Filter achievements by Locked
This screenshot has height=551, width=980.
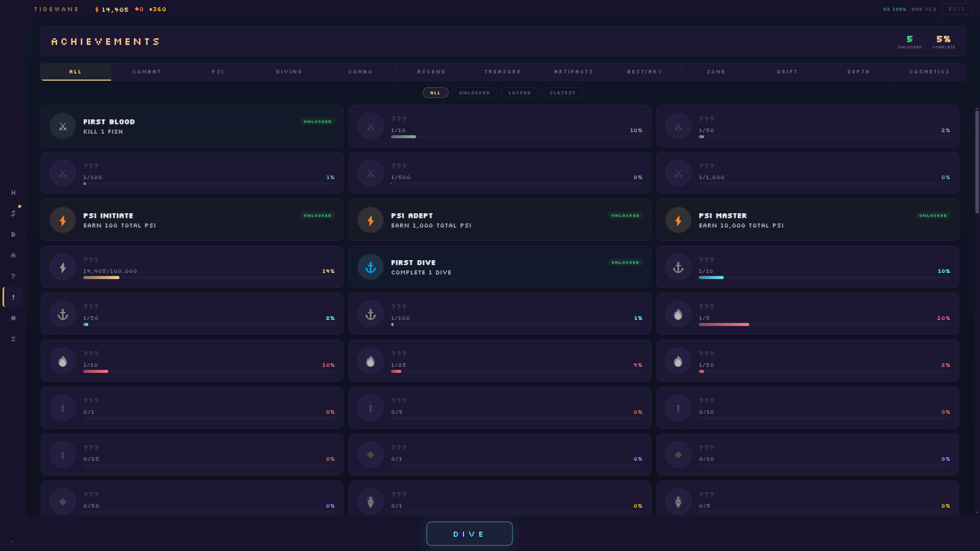(520, 93)
